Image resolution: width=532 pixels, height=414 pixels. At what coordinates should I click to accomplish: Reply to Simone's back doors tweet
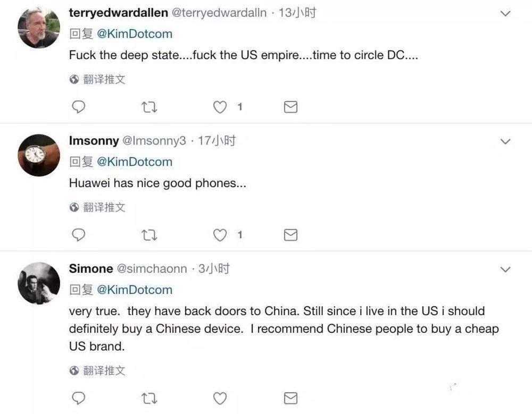[78, 398]
